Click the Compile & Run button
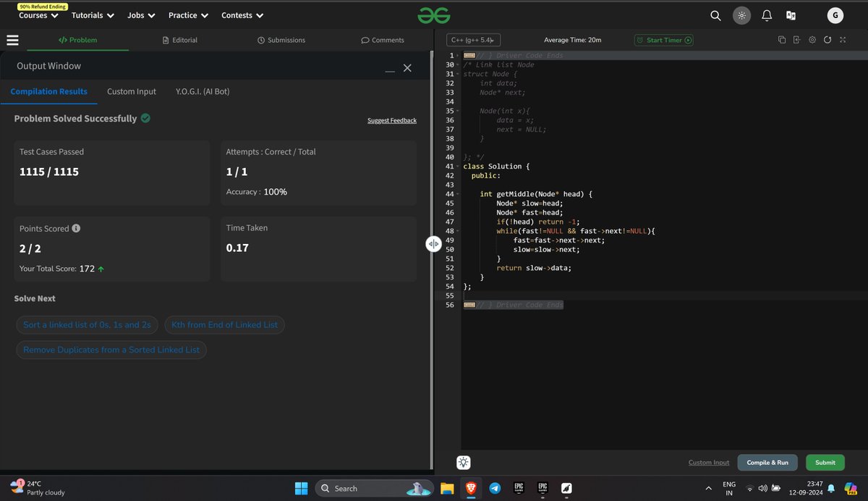Viewport: 868px width, 501px height. [767, 463]
